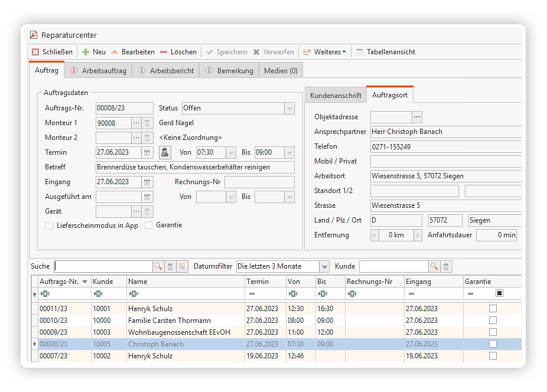The image size is (547, 392).
Task: Open the Objektadresse lookup ellipsis button
Action: coord(417,117)
